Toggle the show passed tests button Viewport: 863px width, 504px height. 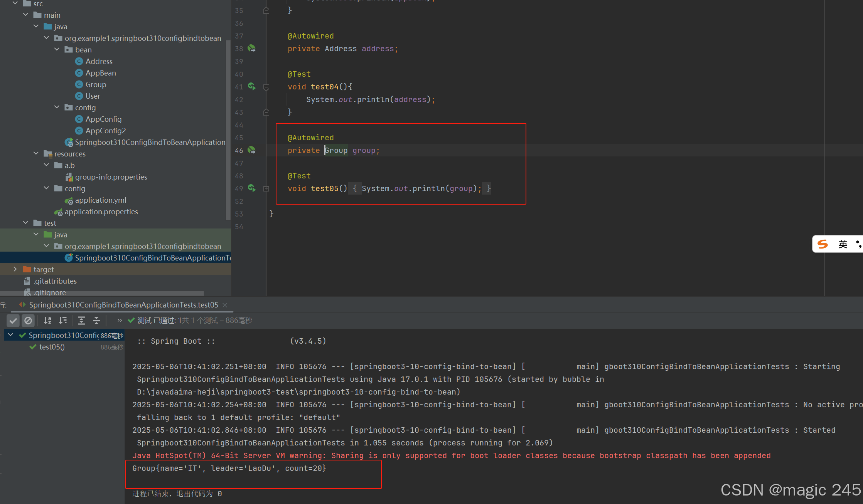pyautogui.click(x=13, y=321)
